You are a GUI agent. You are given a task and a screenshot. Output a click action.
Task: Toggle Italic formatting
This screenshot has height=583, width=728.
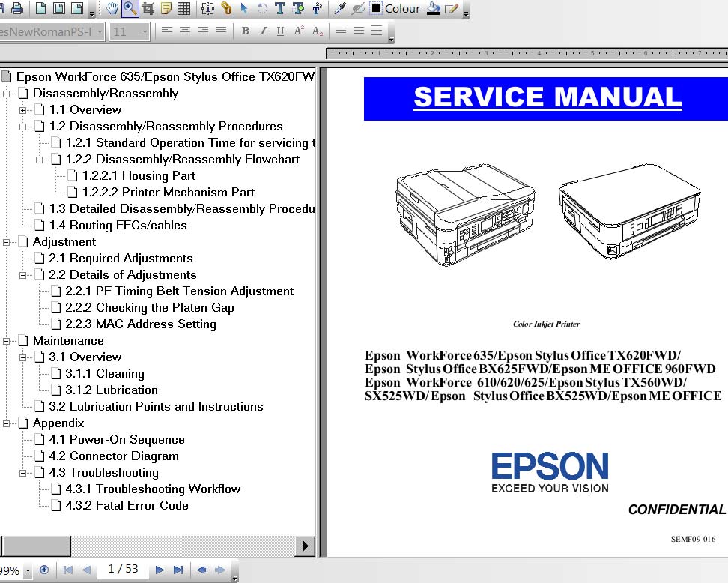pos(263,31)
